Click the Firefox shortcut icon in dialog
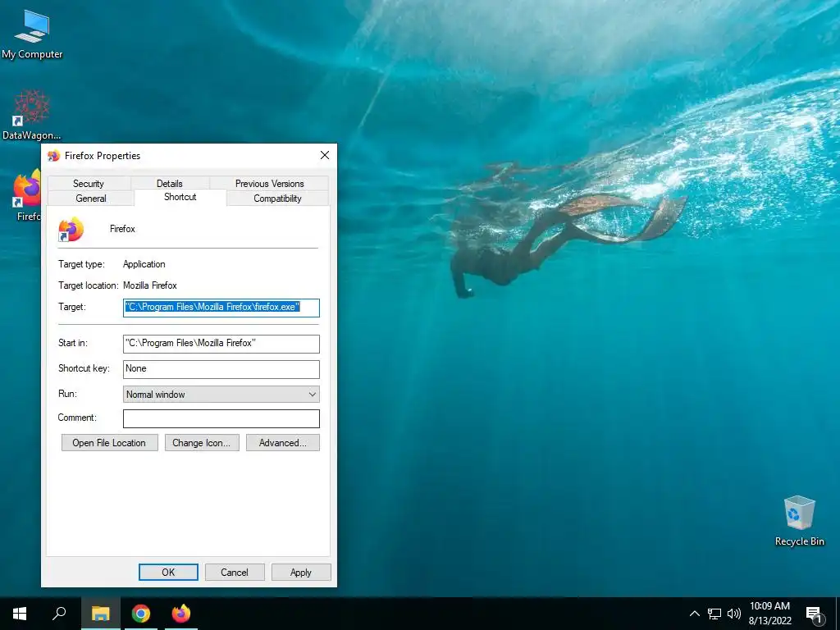Image resolution: width=840 pixels, height=630 pixels. click(x=71, y=230)
